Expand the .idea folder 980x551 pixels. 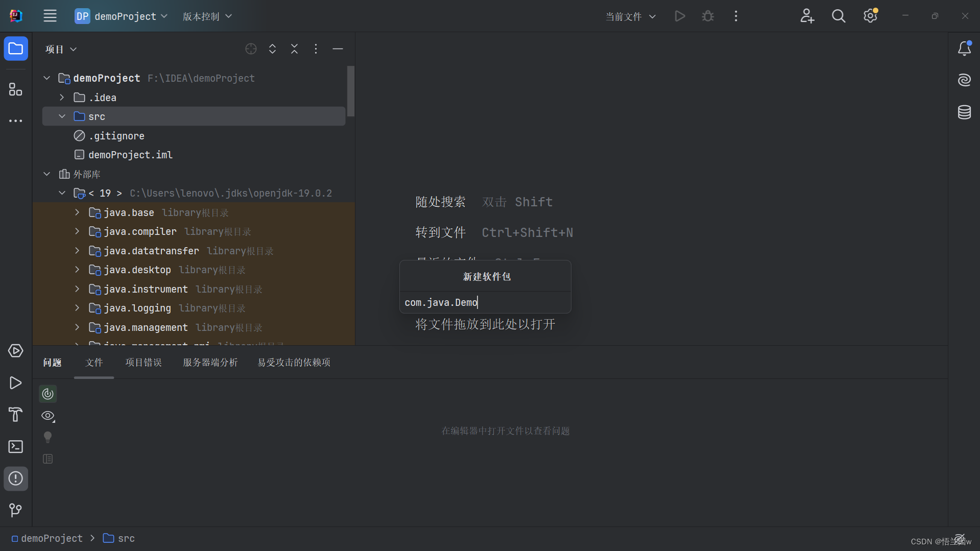(x=62, y=98)
